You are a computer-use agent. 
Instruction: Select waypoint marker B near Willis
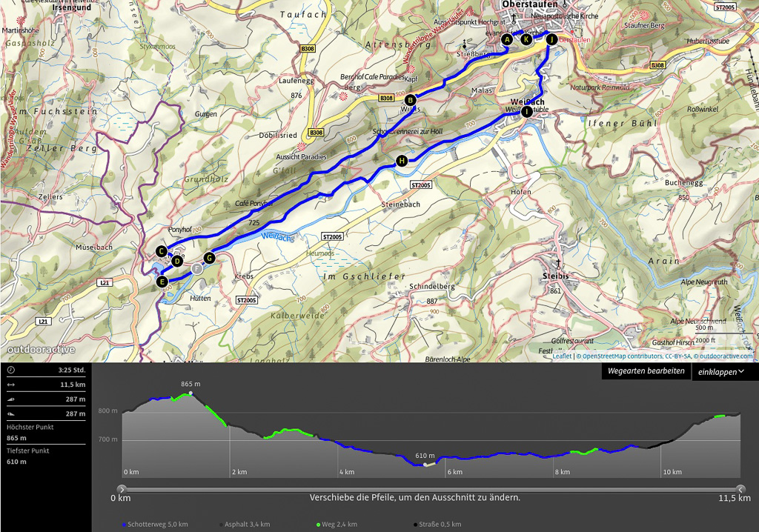[x=410, y=100]
